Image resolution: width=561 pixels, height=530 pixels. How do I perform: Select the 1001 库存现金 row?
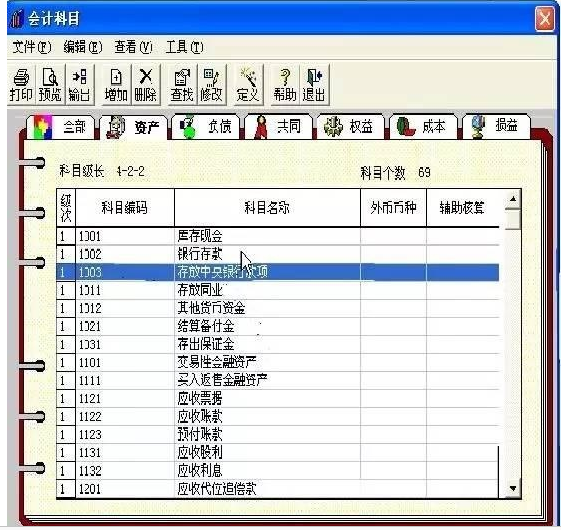click(278, 236)
